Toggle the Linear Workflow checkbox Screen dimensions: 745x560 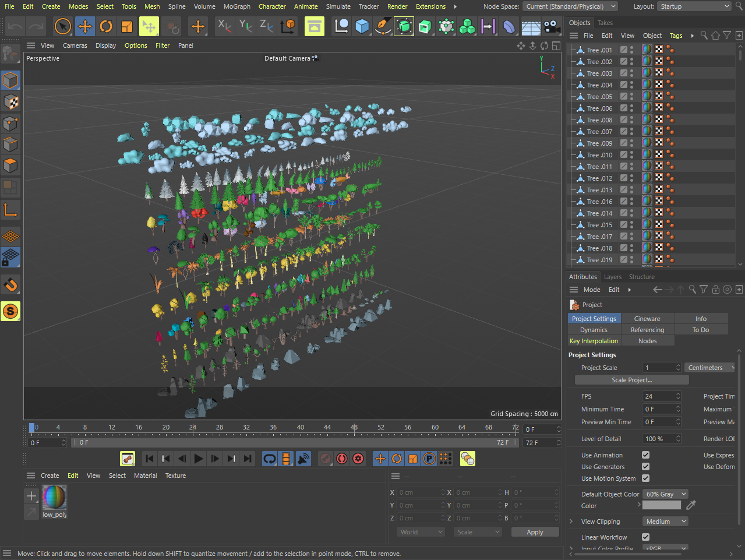coord(645,537)
